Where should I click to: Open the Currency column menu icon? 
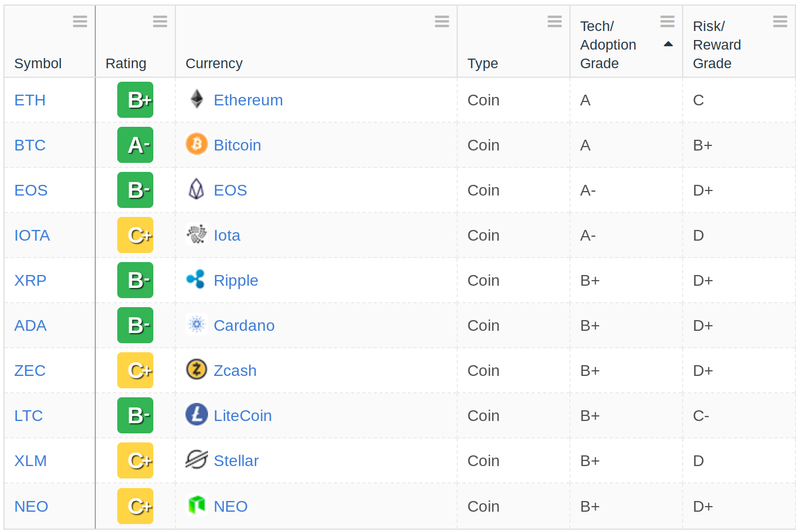pos(442,21)
